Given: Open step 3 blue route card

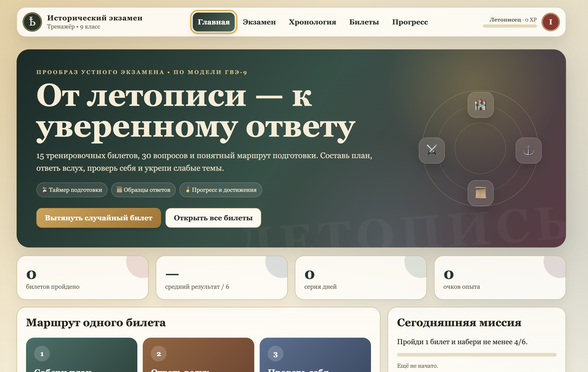Looking at the screenshot, I should (x=315, y=355).
